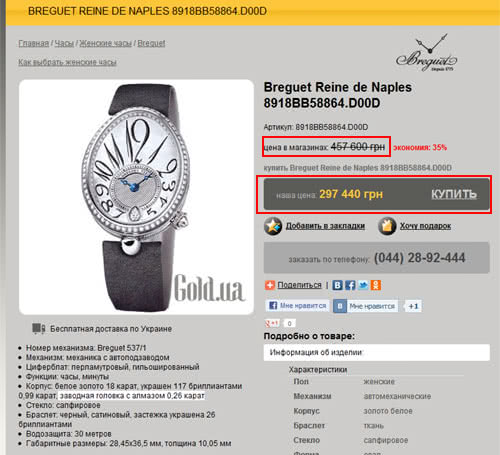Image resolution: width=500 pixels, height=455 pixels.
Task: Click the Breguet watch product image
Action: point(136,197)
